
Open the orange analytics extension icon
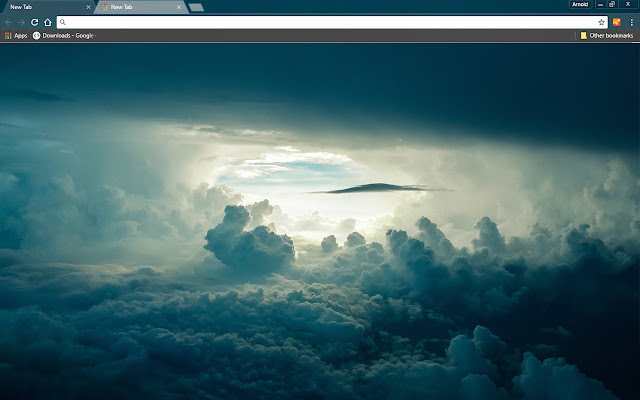tap(616, 22)
